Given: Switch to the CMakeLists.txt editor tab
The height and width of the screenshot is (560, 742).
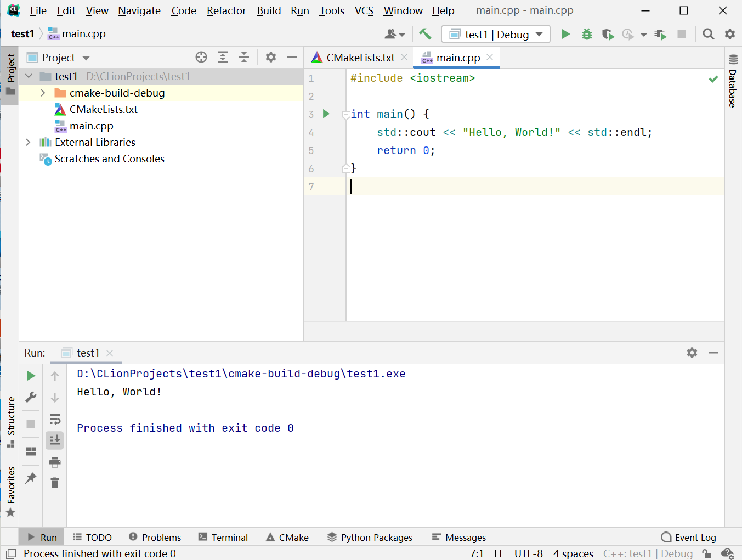Looking at the screenshot, I should click(360, 58).
